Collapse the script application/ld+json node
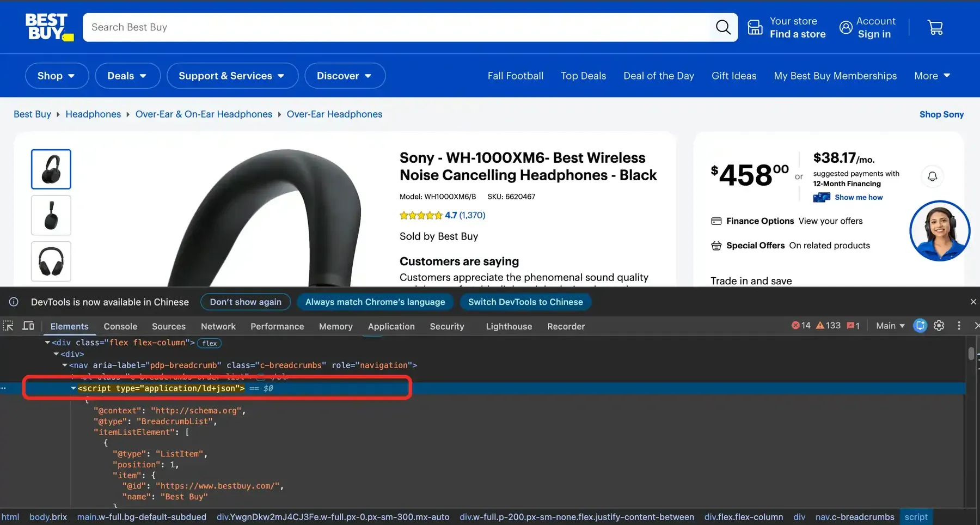Viewport: 980px width, 525px height. tap(73, 388)
